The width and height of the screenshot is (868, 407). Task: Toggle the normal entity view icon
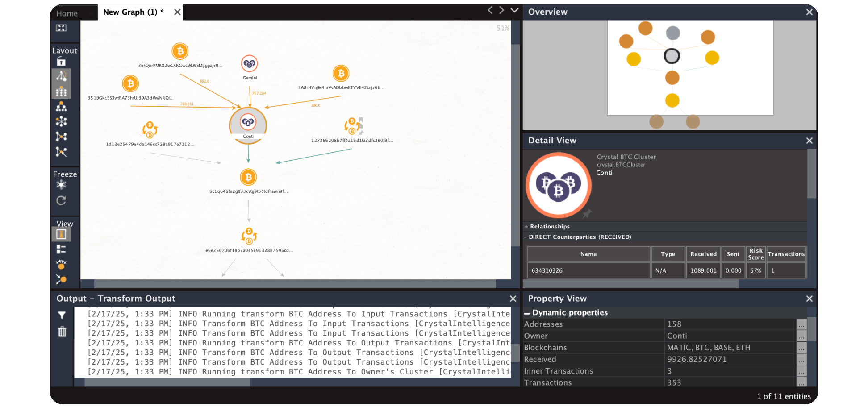[61, 234]
